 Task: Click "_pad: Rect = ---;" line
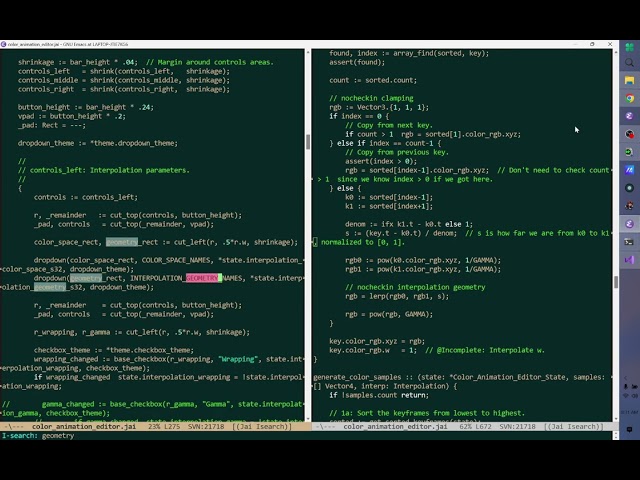[52, 125]
